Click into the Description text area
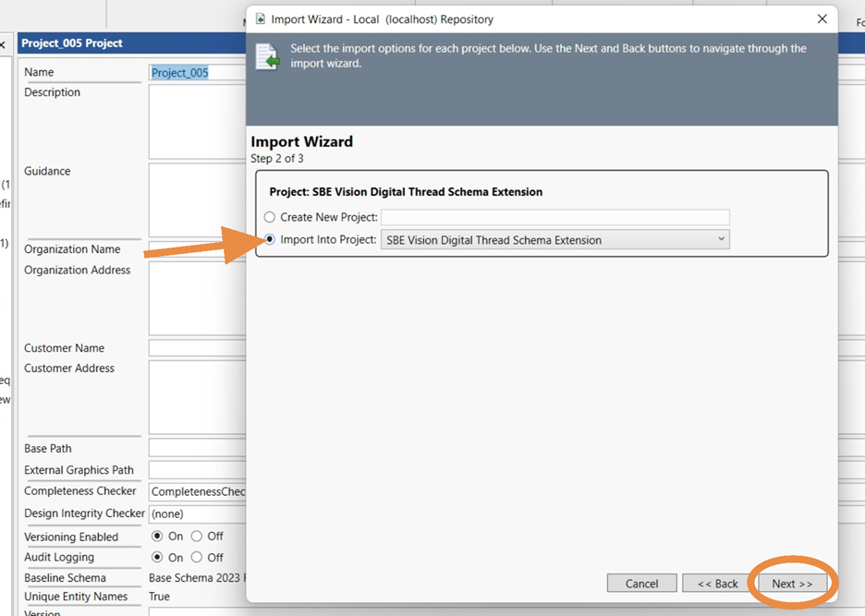This screenshot has width=865, height=616. click(196, 122)
